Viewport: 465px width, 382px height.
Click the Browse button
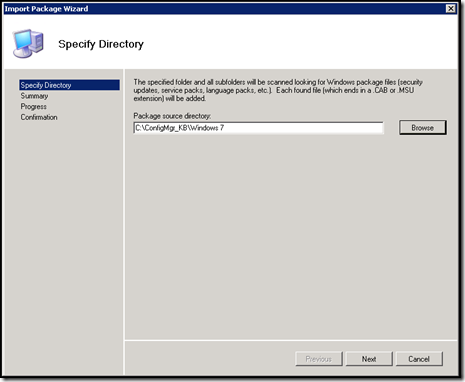(423, 128)
